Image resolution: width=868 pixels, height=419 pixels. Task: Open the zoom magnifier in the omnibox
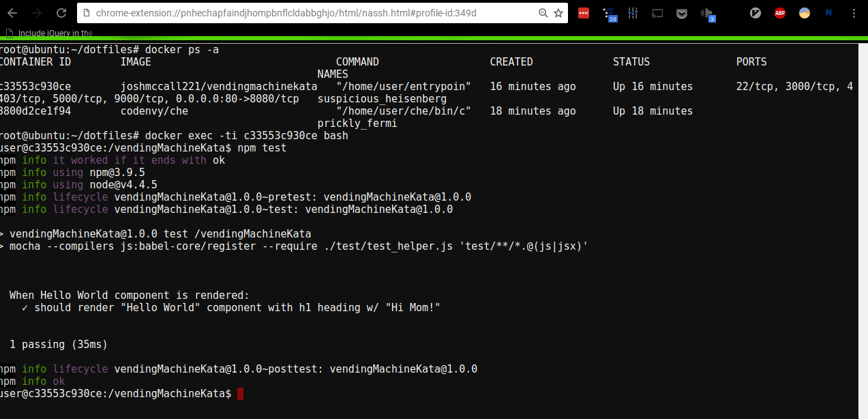(542, 12)
